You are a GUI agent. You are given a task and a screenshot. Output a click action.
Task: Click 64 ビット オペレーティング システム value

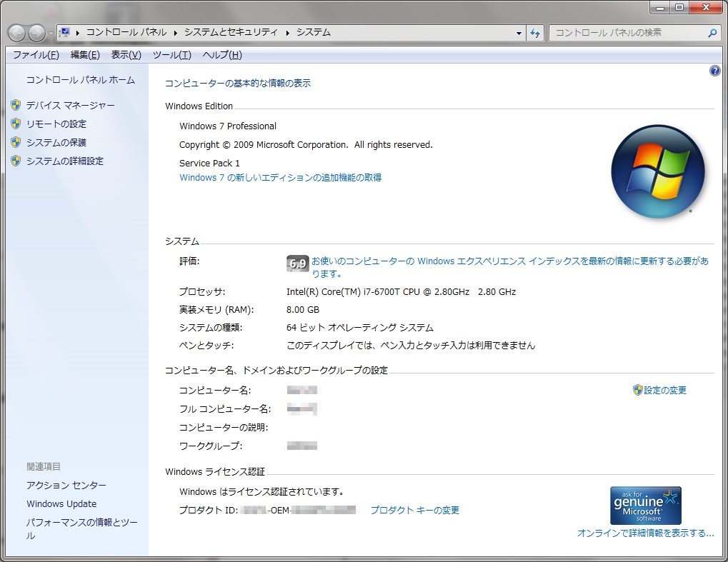tap(360, 328)
